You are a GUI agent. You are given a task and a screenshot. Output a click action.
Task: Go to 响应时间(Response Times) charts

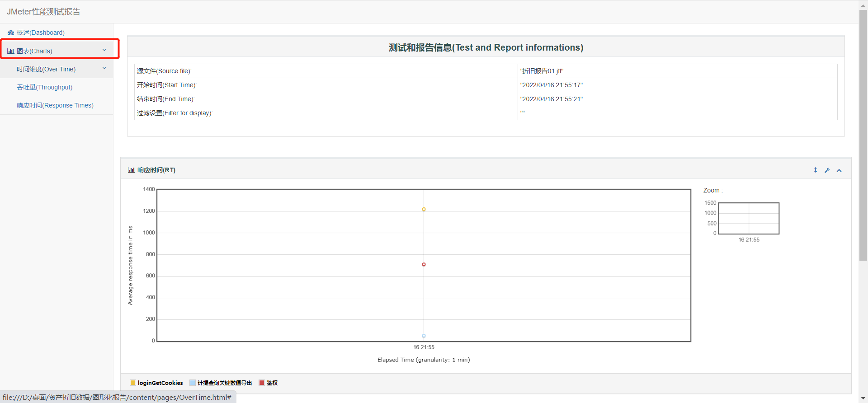(55, 105)
